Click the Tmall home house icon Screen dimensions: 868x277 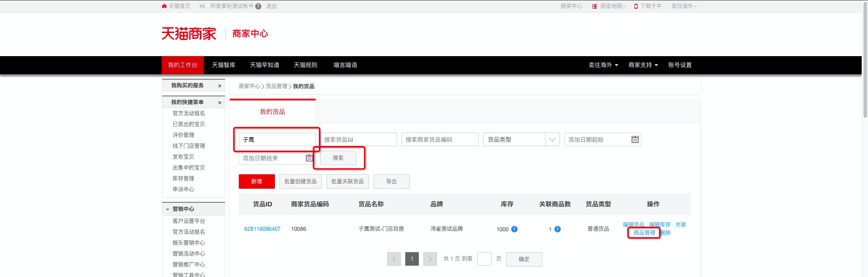(164, 6)
